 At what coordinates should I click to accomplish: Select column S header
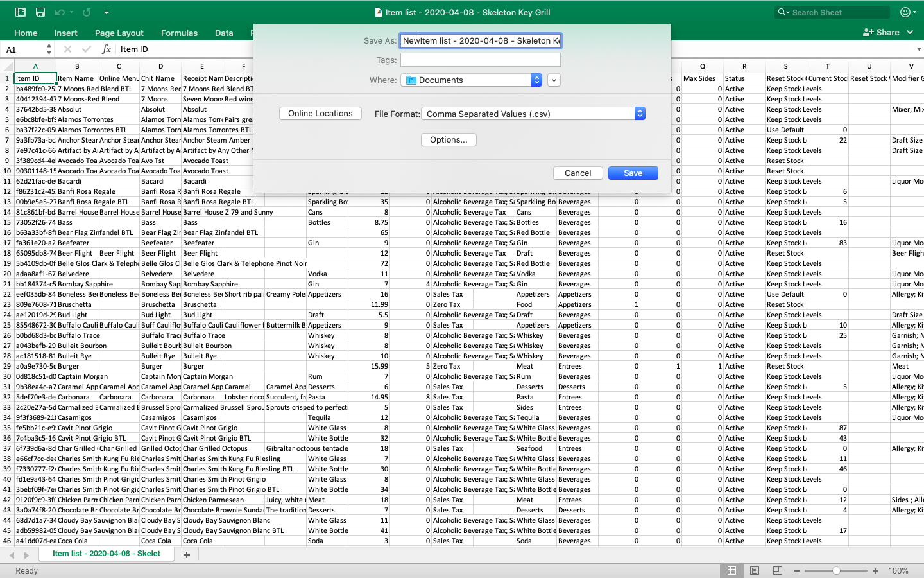(x=786, y=66)
